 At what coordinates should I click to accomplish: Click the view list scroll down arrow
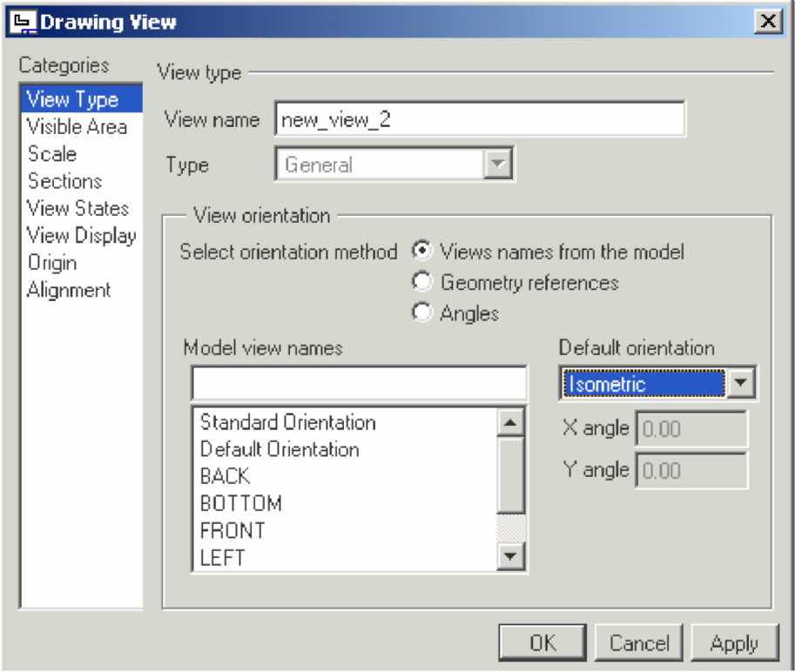coord(510,556)
